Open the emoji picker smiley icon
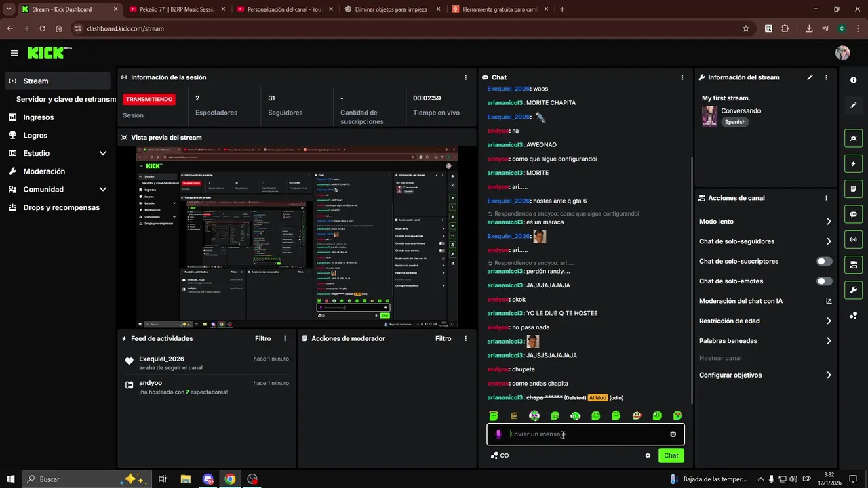The image size is (868, 488). point(673,434)
